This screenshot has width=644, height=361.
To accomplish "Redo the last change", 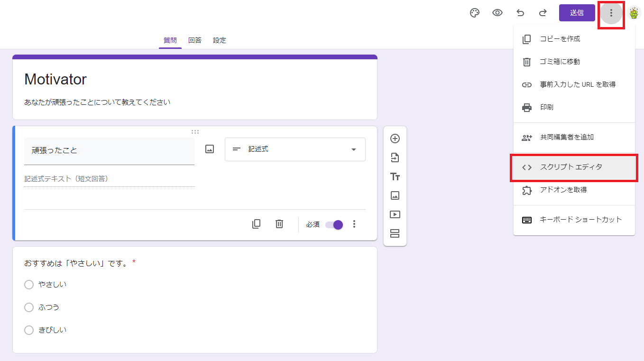I will tap(543, 13).
